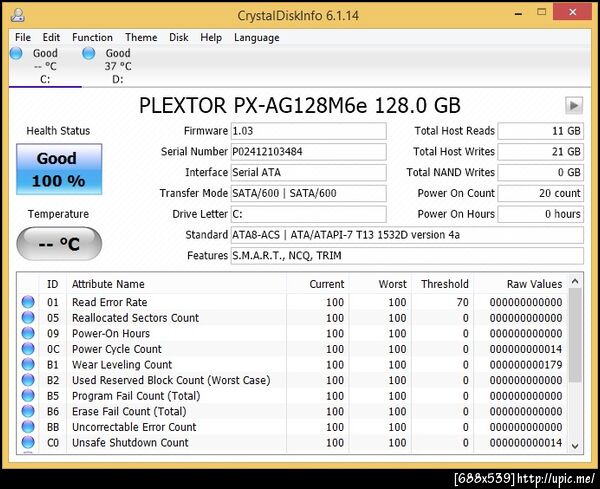Click status orb of Unsafe Shutdown Count row

[x=28, y=442]
